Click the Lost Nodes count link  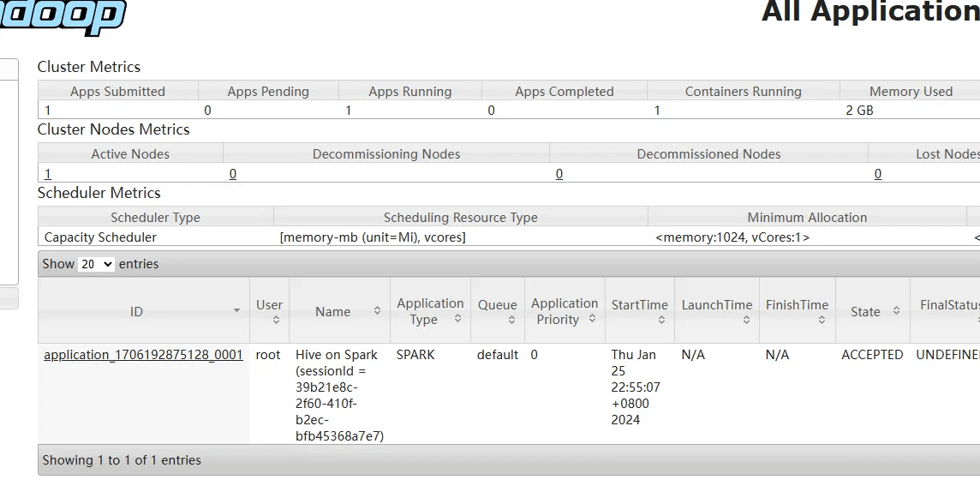click(877, 174)
